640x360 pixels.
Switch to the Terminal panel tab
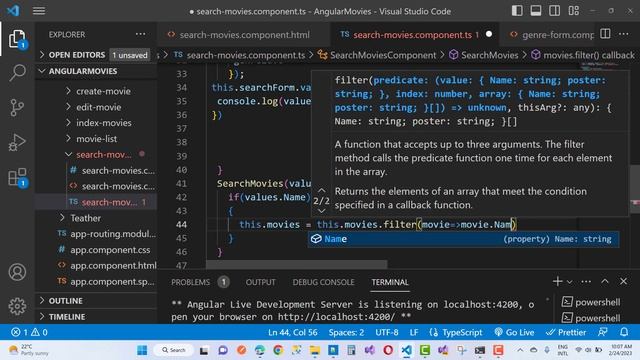point(390,282)
